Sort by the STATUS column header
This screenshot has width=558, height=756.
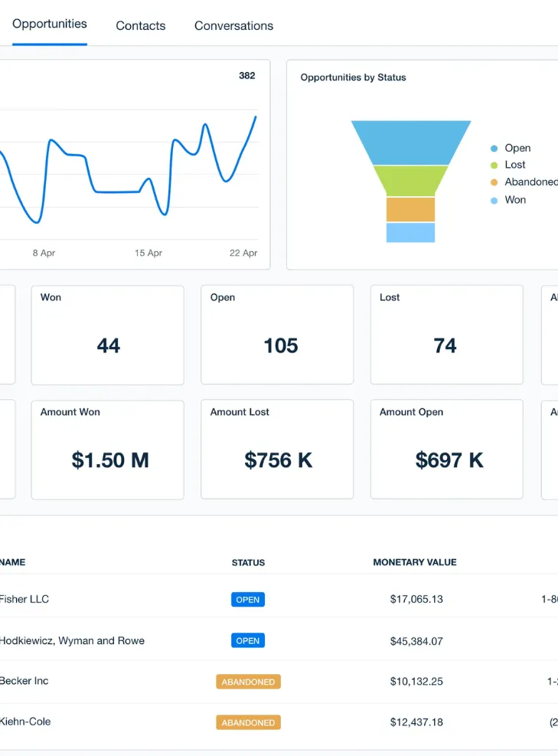coord(248,563)
